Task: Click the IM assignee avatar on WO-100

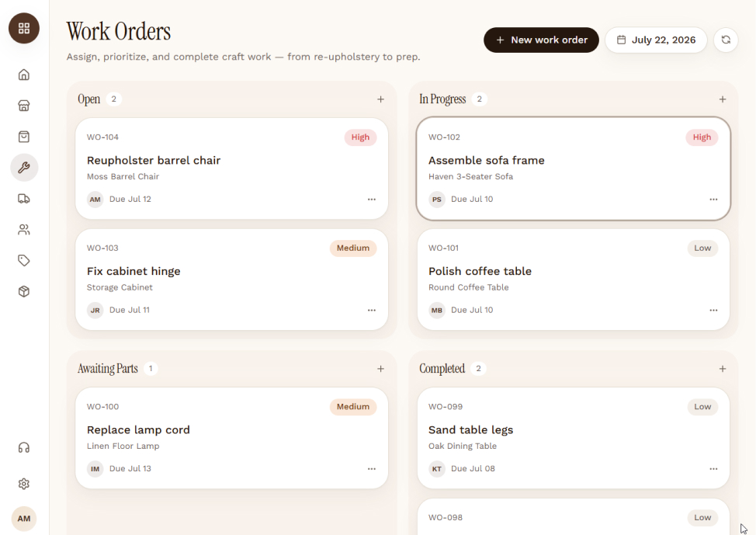Action: coord(95,469)
